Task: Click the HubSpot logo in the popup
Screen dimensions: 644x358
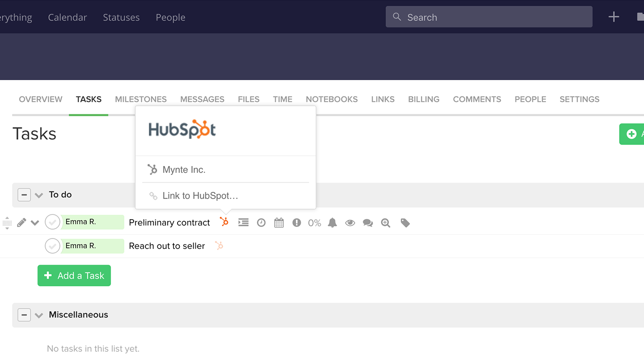Action: [x=182, y=129]
